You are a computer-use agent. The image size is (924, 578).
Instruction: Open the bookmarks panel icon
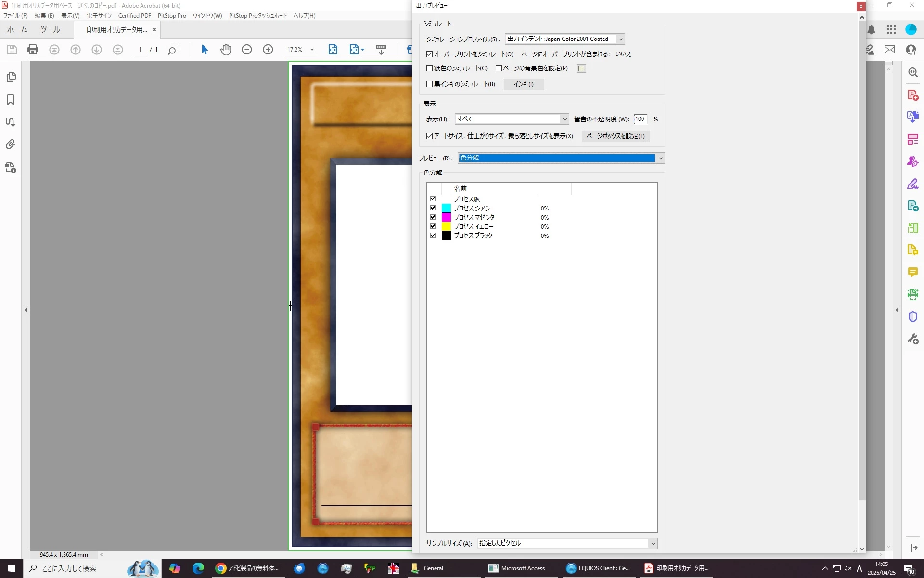pos(11,100)
